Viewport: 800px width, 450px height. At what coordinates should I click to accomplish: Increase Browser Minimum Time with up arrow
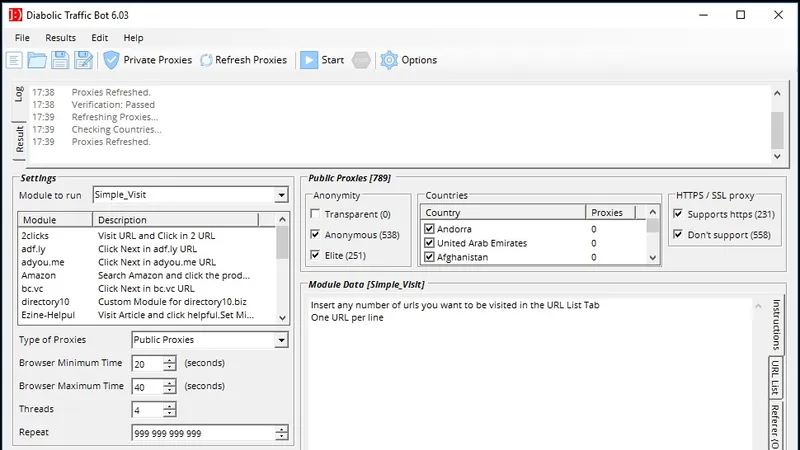[169, 360]
